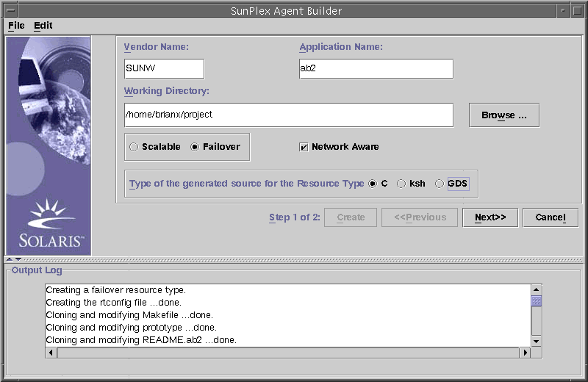
Task: Choose GDS as generated source type
Action: click(x=452, y=184)
